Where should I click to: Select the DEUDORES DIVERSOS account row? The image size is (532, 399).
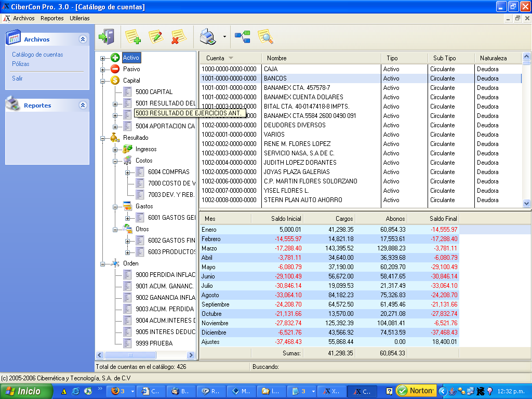point(361,125)
